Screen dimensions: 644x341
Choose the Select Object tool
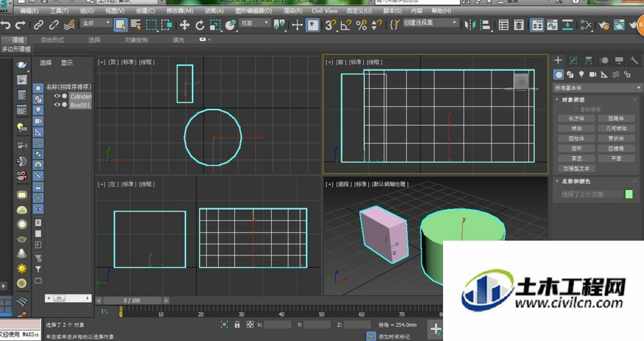click(120, 25)
